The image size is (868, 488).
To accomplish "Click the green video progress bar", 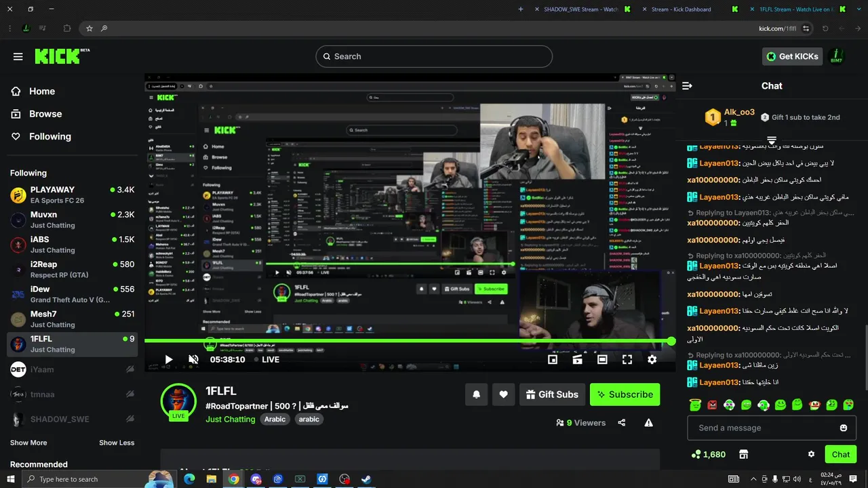I will pyautogui.click(x=410, y=341).
